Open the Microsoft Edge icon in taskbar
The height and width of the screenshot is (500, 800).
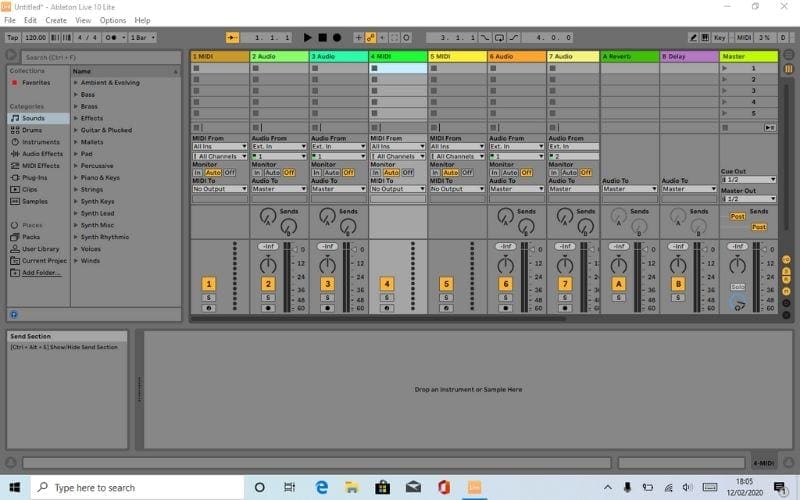pos(322,487)
